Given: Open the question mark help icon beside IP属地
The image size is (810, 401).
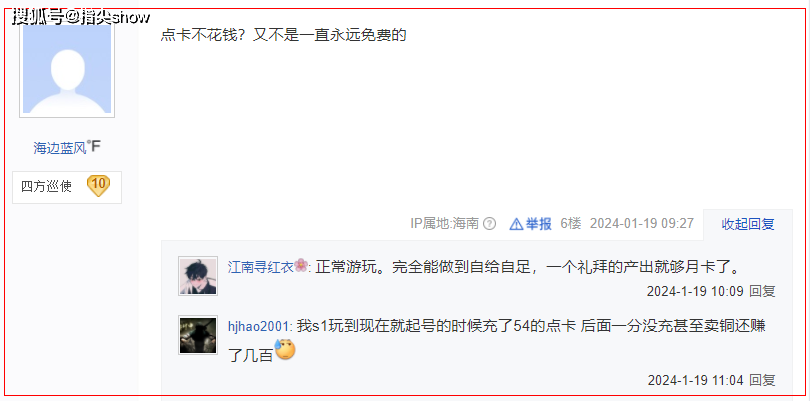Looking at the screenshot, I should tap(489, 224).
